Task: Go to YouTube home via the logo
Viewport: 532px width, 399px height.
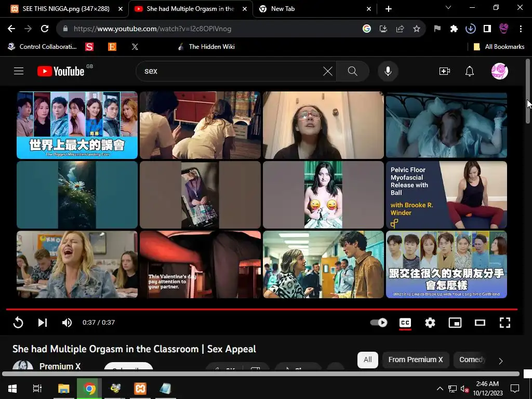Action: [61, 71]
